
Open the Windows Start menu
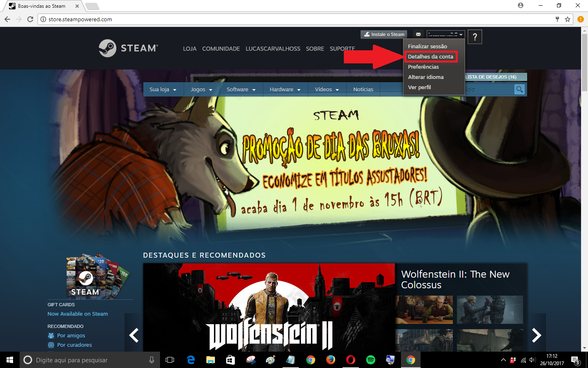tap(10, 360)
